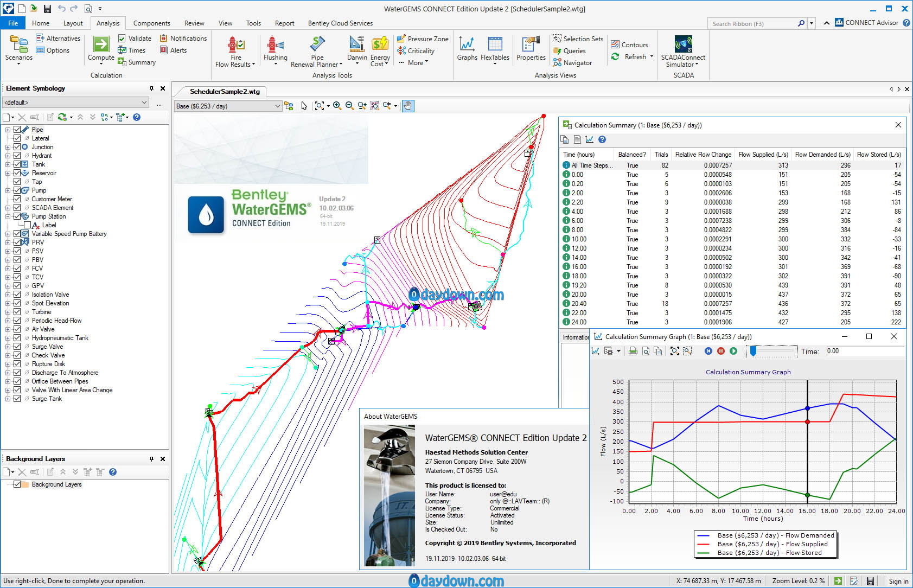913x588 pixels.
Task: Enable the Pump Station Label checkbox
Action: pyautogui.click(x=27, y=225)
